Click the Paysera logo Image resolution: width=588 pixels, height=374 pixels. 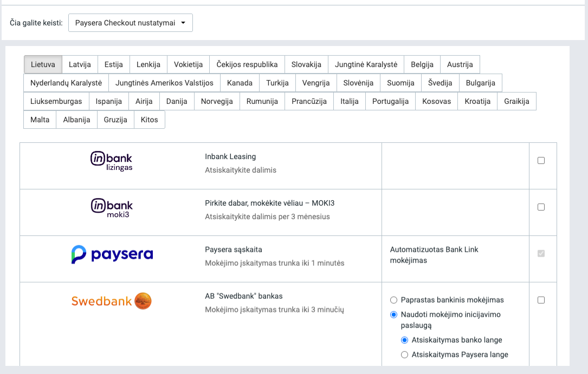[112, 254]
